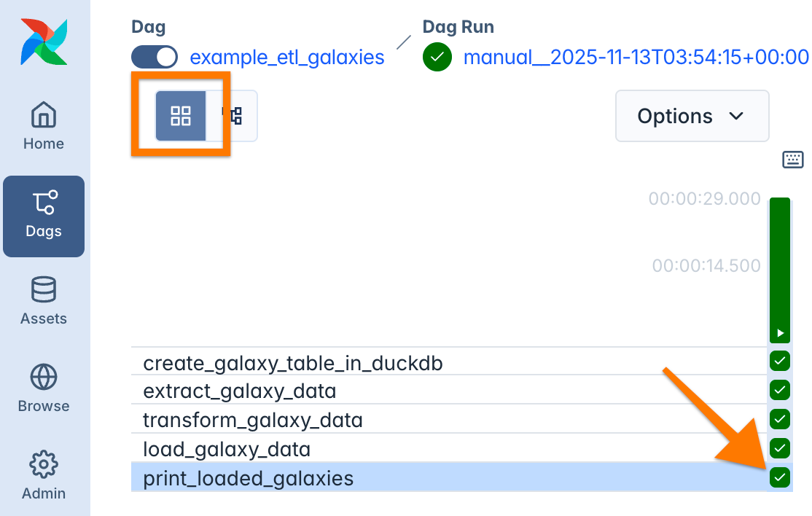This screenshot has width=812, height=516.
Task: Select the success indicator next to the Dag Run
Action: click(x=437, y=56)
